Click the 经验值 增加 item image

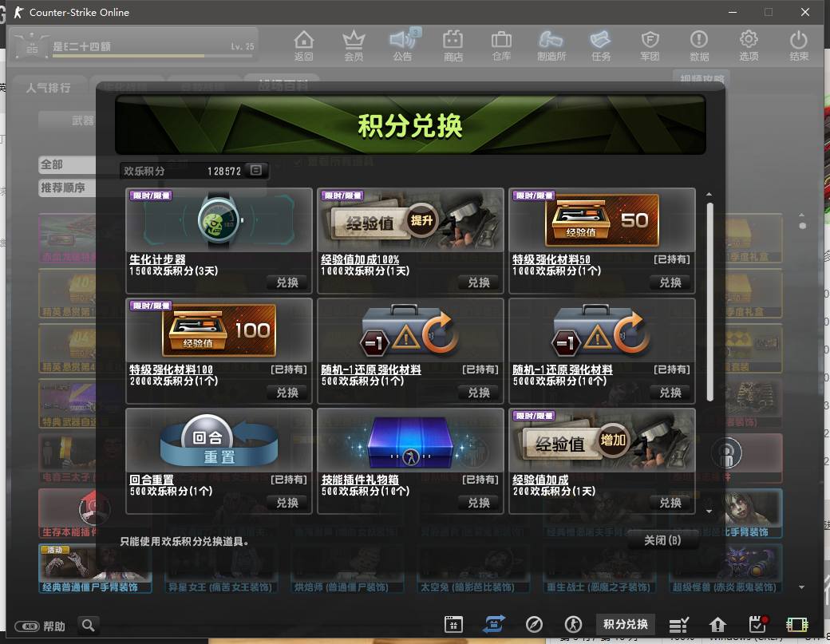(x=603, y=441)
